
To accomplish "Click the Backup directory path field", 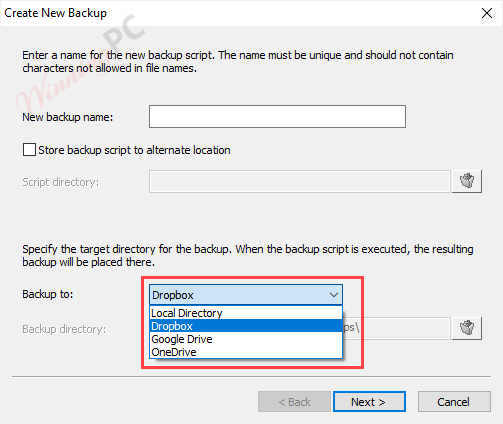I will 397,328.
